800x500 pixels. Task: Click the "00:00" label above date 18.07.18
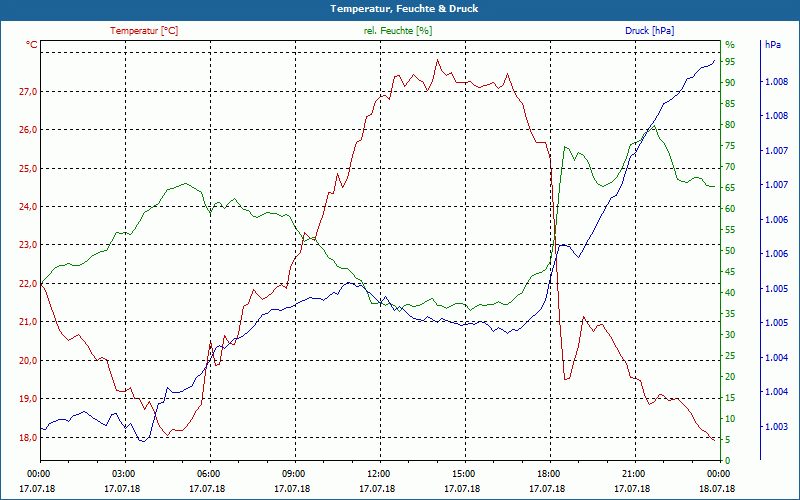tap(718, 473)
